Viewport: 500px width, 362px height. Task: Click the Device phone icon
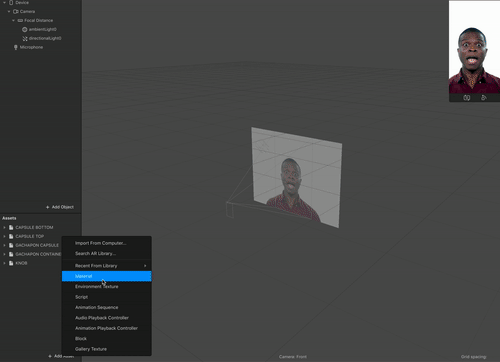11,3
